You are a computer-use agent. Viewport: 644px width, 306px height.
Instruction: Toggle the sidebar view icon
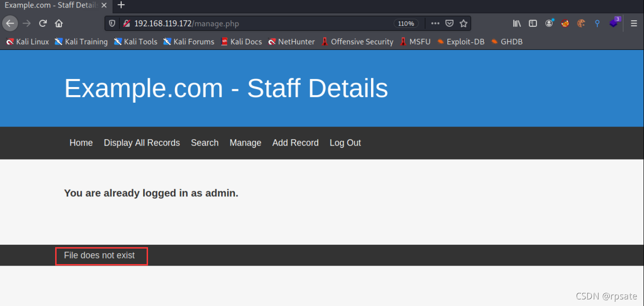[x=533, y=23]
